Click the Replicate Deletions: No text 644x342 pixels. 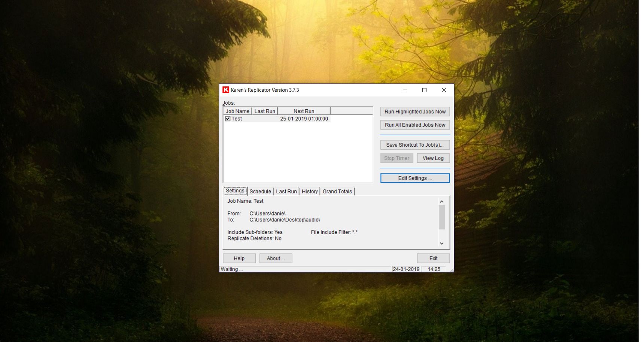click(x=254, y=239)
